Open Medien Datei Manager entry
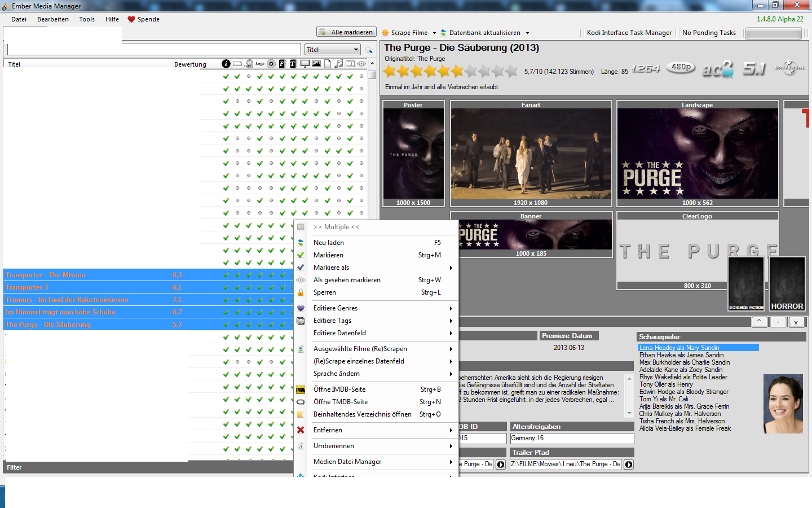Image resolution: width=812 pixels, height=508 pixels. [x=376, y=462]
